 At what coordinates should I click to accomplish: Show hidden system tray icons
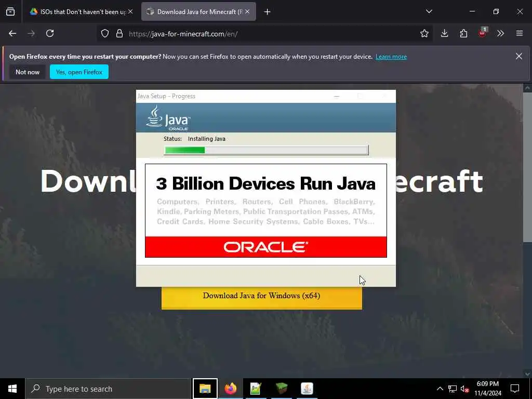440,389
